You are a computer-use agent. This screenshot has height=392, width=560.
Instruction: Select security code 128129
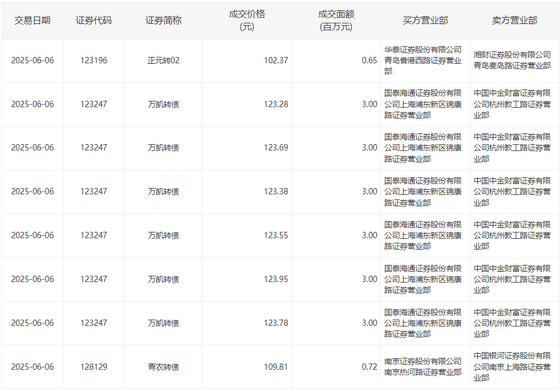pos(94,367)
